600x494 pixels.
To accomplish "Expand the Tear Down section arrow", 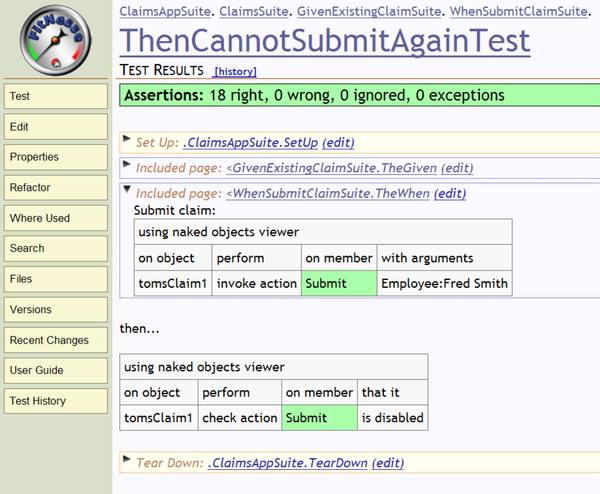I will [127, 461].
